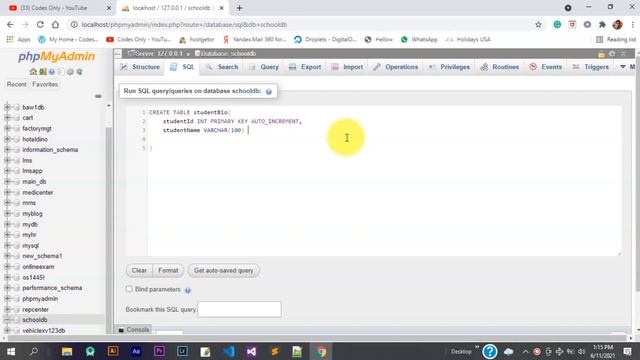The image size is (640, 360).
Task: Open Sublime Text from taskbar
Action: point(275,351)
